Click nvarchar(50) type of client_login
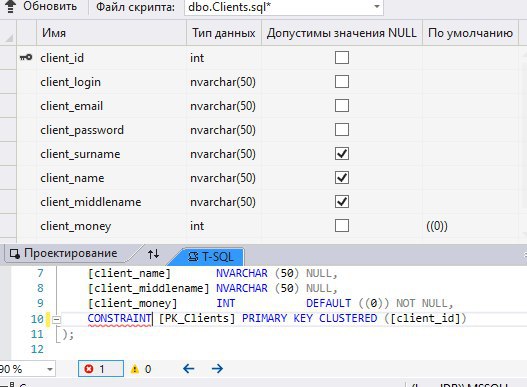527x387 pixels. [x=224, y=82]
